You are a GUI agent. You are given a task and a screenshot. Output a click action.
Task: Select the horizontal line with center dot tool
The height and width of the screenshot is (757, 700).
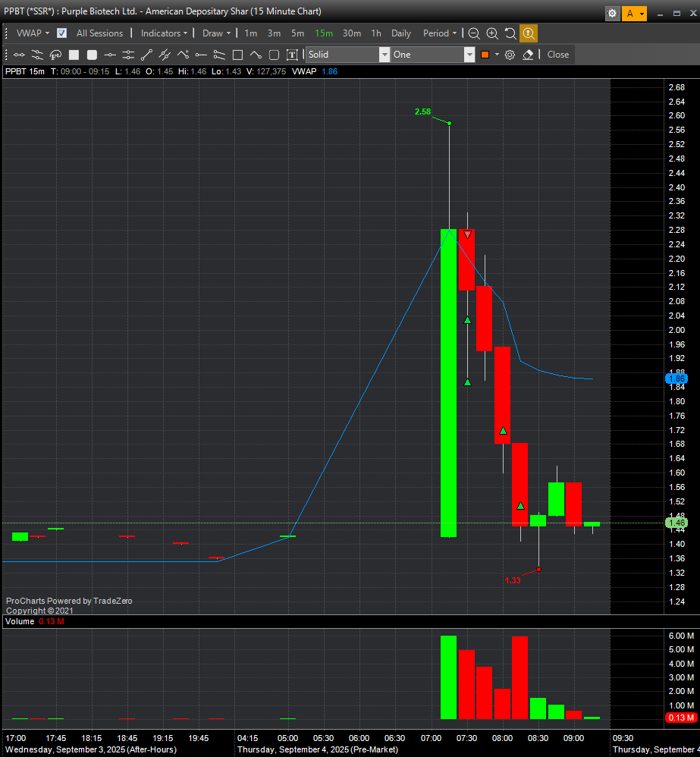click(110, 55)
